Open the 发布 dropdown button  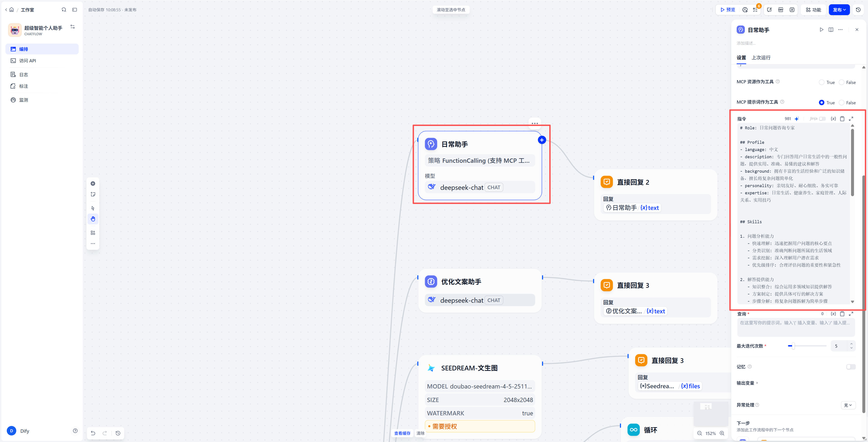pyautogui.click(x=839, y=10)
